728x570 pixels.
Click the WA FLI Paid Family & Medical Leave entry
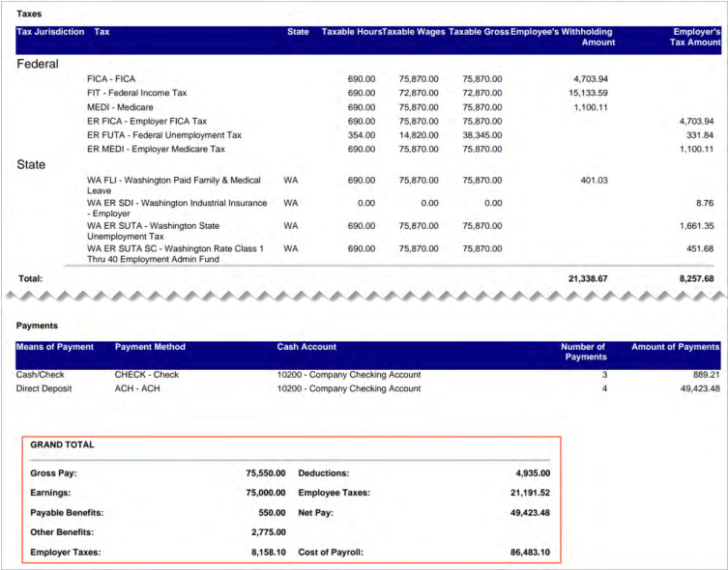[x=173, y=185]
